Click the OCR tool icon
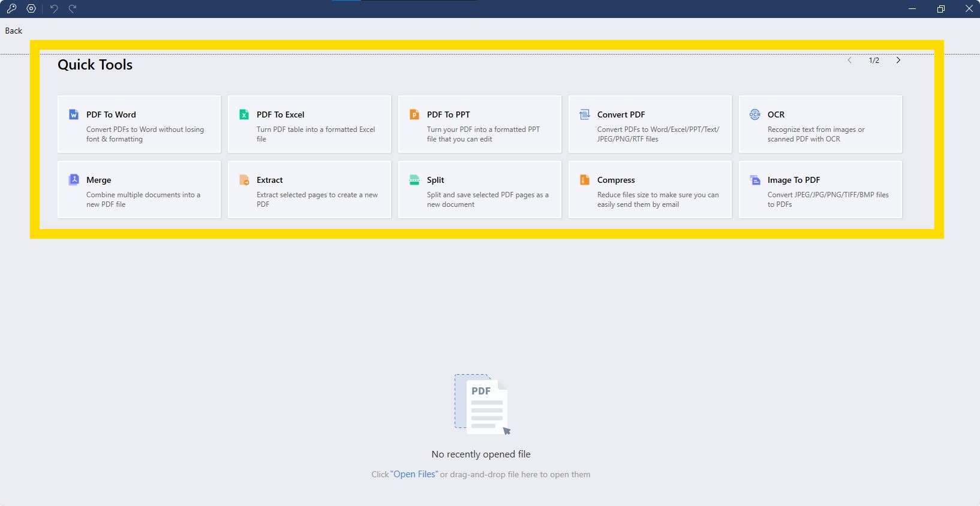 click(x=755, y=115)
